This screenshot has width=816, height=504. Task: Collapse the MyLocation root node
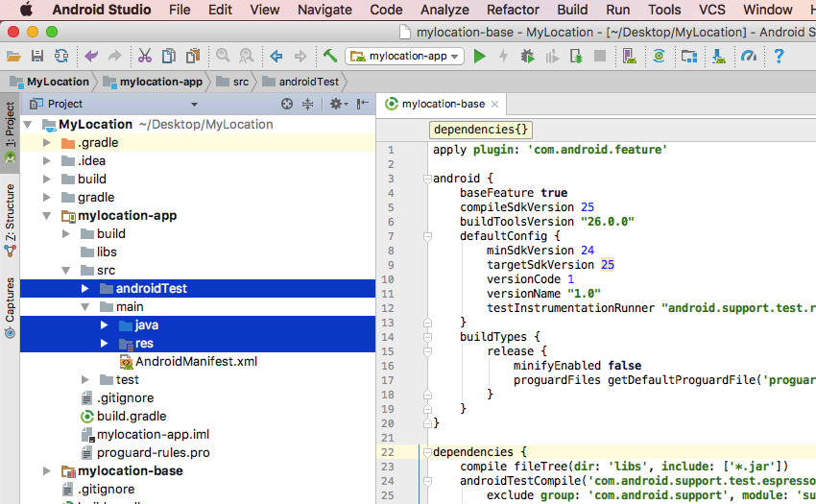[x=28, y=125]
